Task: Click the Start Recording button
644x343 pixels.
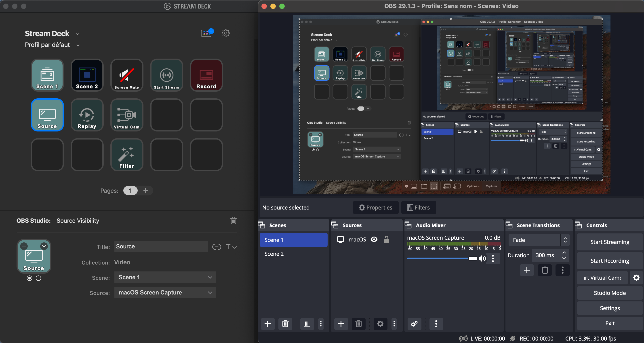Action: tap(610, 261)
